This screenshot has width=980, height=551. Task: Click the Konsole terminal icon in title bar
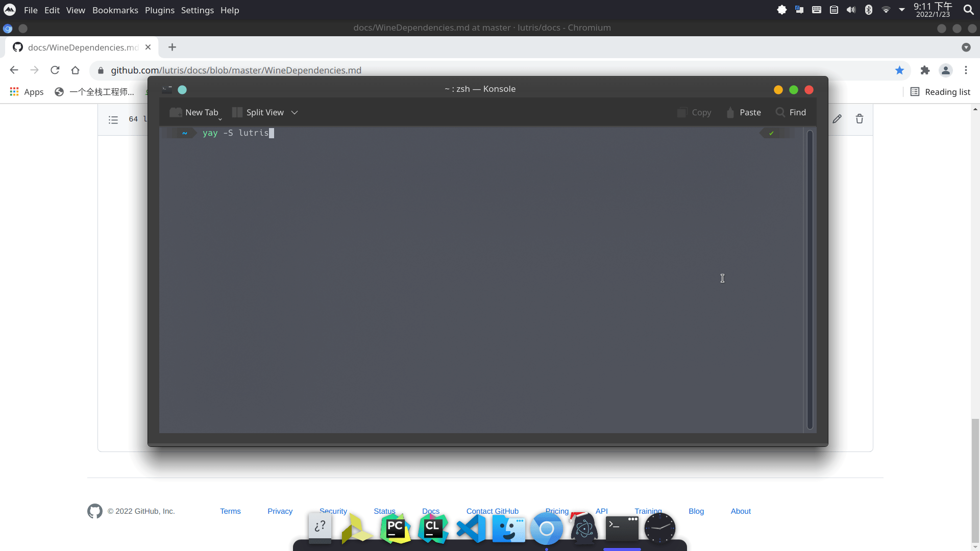point(167,89)
